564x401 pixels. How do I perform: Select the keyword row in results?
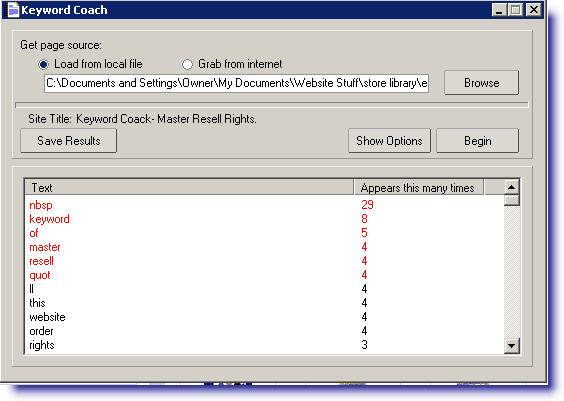[264, 219]
